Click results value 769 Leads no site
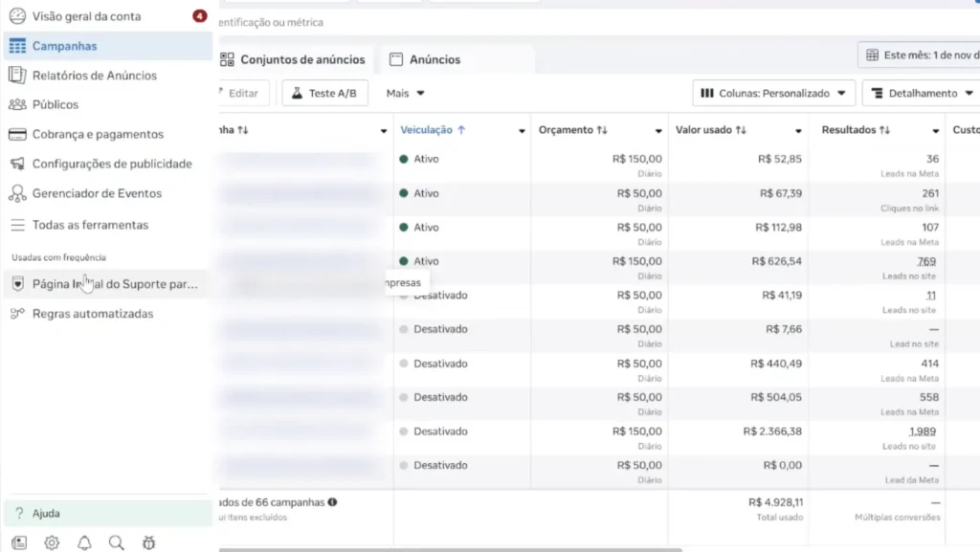 pyautogui.click(x=926, y=261)
